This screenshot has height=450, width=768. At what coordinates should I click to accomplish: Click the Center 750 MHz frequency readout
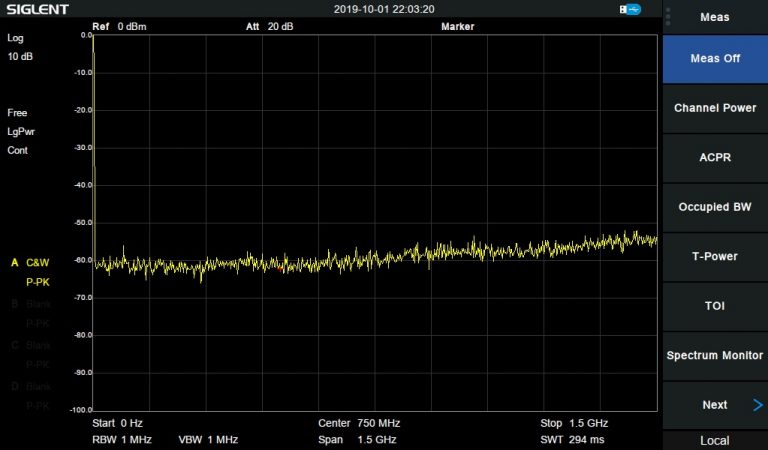(361, 423)
